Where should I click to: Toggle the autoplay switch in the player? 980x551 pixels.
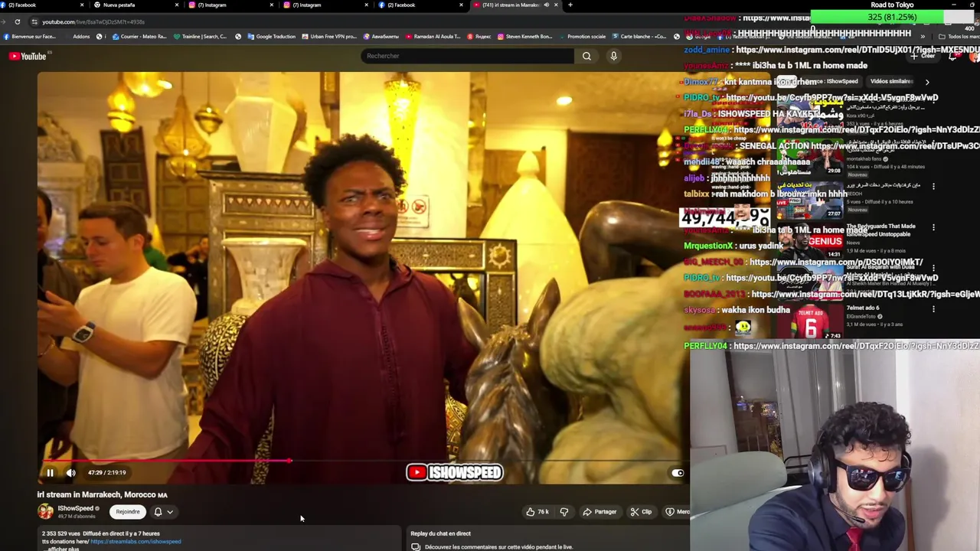(678, 473)
